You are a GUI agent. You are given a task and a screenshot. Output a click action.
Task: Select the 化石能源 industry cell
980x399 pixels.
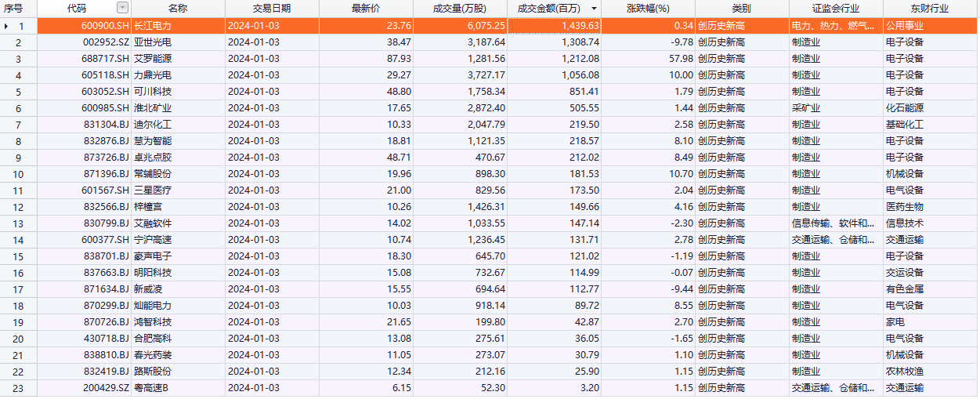904,108
